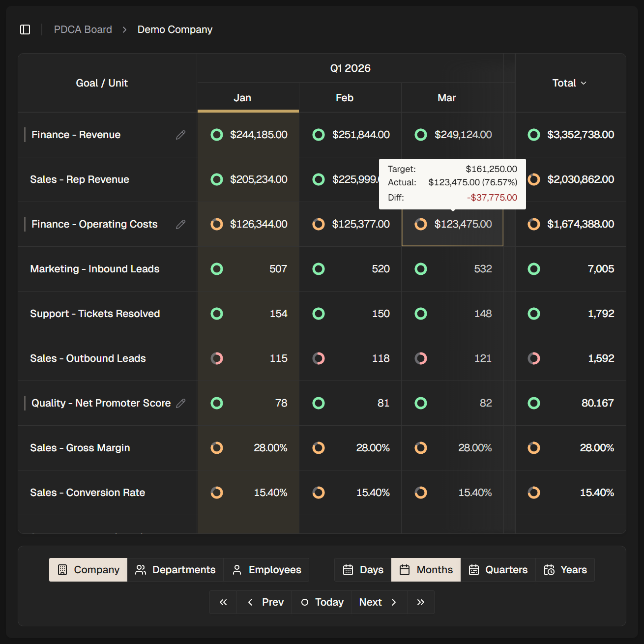Click Sales - Outbound Leads February status ring
Screen dimensions: 644x644
pyautogui.click(x=319, y=358)
